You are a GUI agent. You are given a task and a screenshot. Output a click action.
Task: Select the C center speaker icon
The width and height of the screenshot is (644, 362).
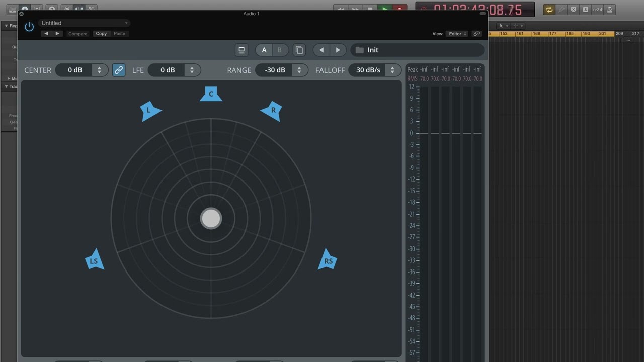click(211, 94)
